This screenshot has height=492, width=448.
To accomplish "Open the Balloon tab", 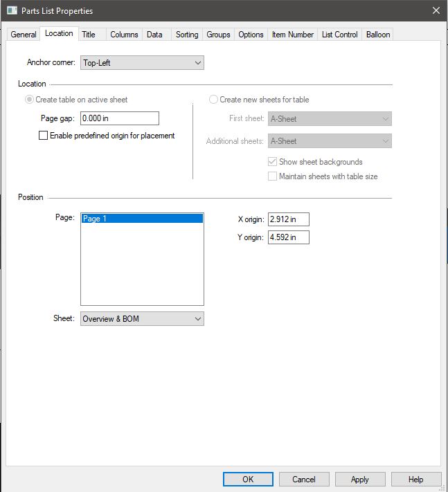I will [378, 35].
